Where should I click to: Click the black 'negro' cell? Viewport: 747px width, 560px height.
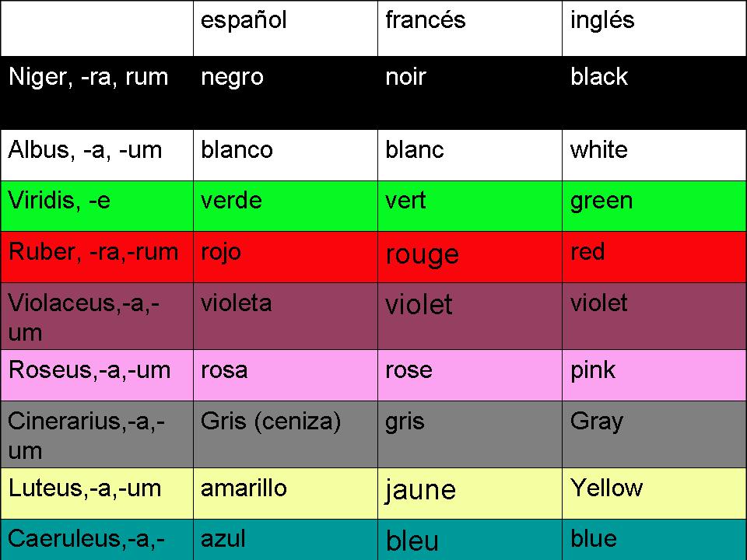click(285, 92)
